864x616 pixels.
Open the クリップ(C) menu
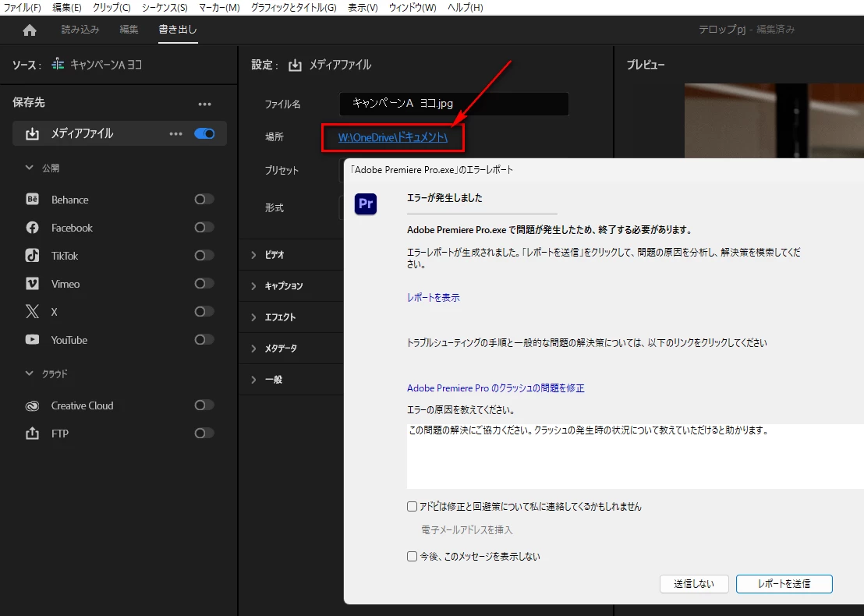(x=112, y=8)
